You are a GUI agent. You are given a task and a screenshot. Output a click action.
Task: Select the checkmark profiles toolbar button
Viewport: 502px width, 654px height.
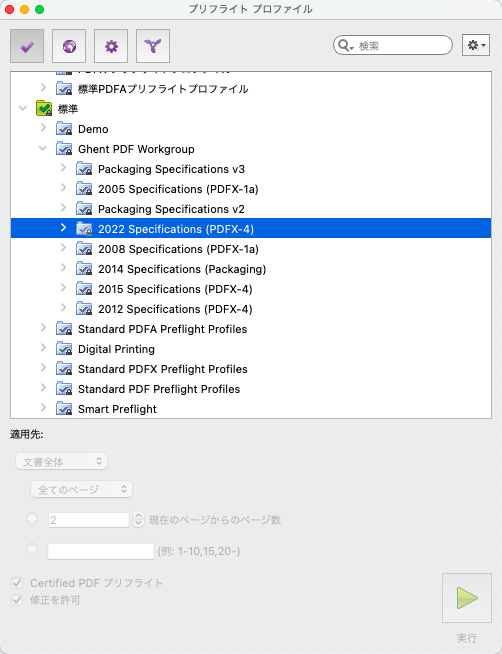(x=27, y=46)
